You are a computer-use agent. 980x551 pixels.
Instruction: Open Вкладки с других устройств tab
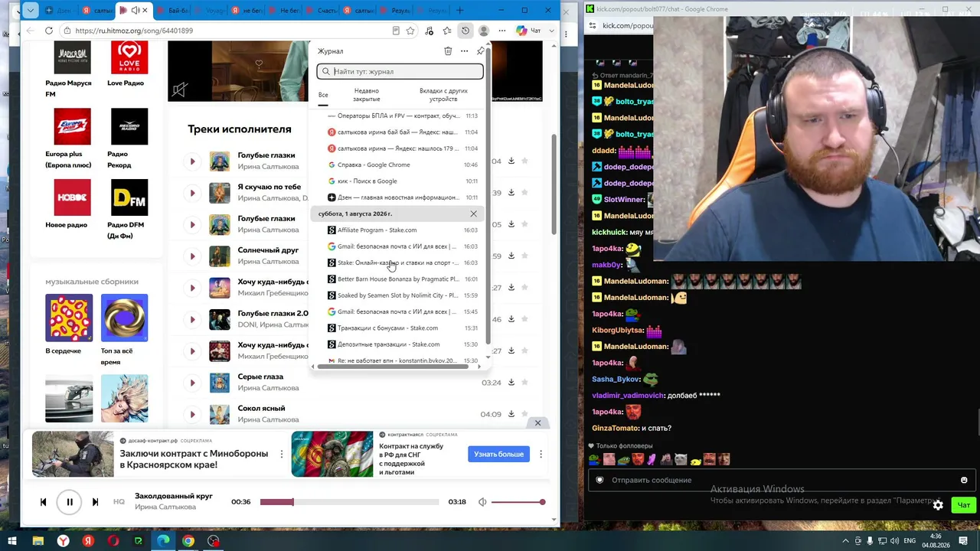(443, 95)
